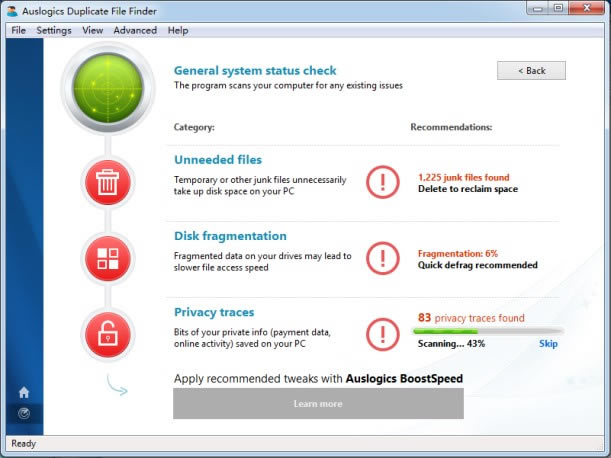Click the red trash can icon
The image size is (611, 458).
click(x=108, y=182)
